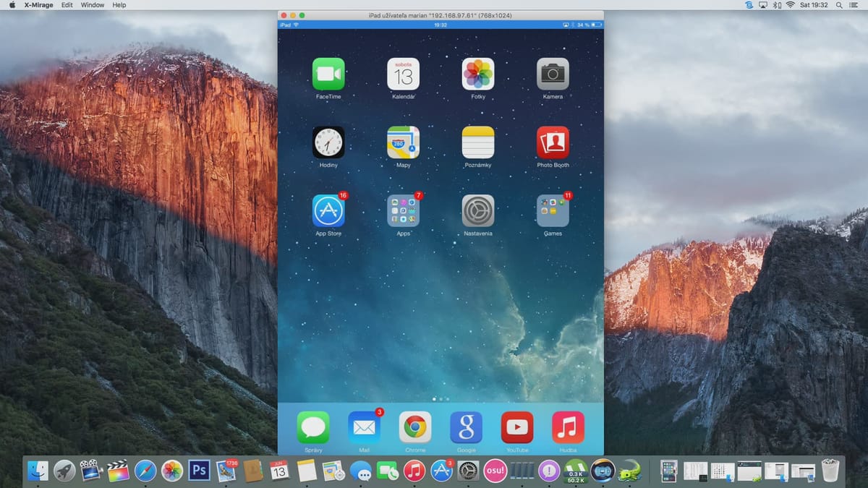Open the Notes app in the Mac Dock

tap(307, 471)
